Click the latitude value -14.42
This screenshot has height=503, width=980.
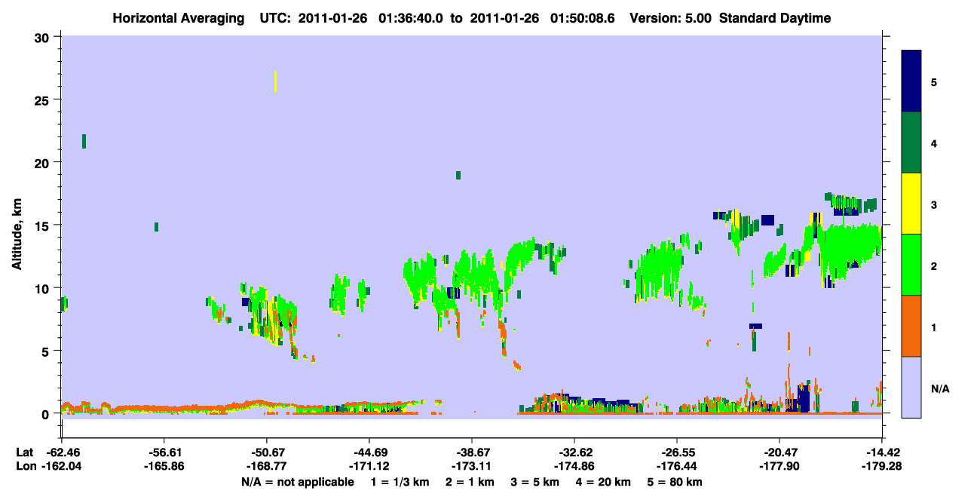click(882, 452)
